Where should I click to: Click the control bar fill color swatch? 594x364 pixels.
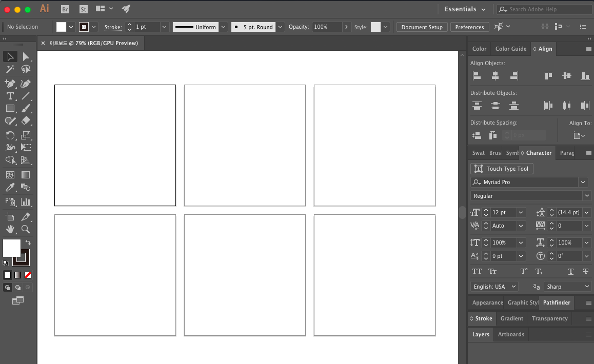(x=61, y=27)
